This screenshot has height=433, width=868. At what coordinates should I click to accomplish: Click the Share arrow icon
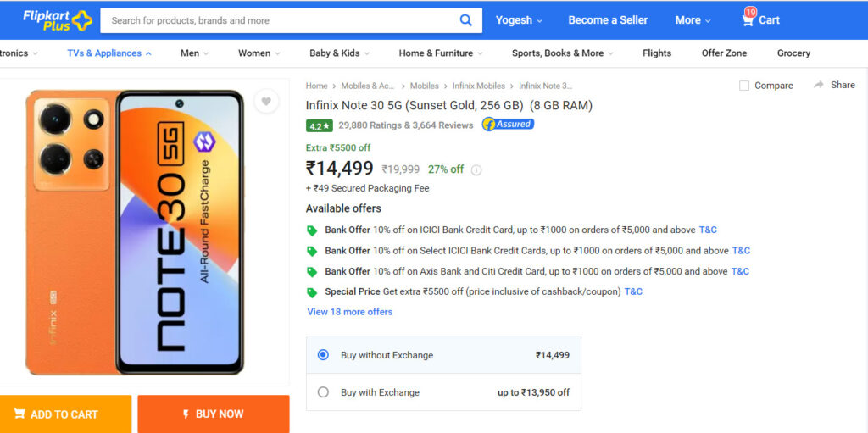(818, 85)
